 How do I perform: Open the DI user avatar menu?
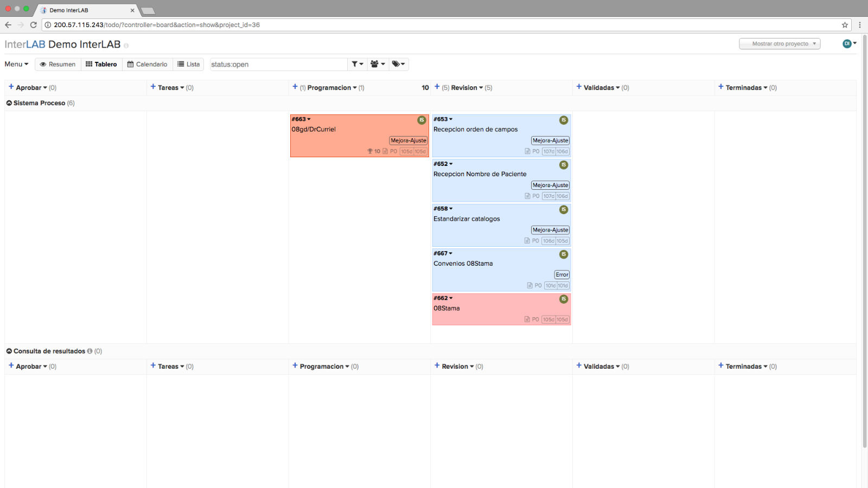[x=849, y=43]
